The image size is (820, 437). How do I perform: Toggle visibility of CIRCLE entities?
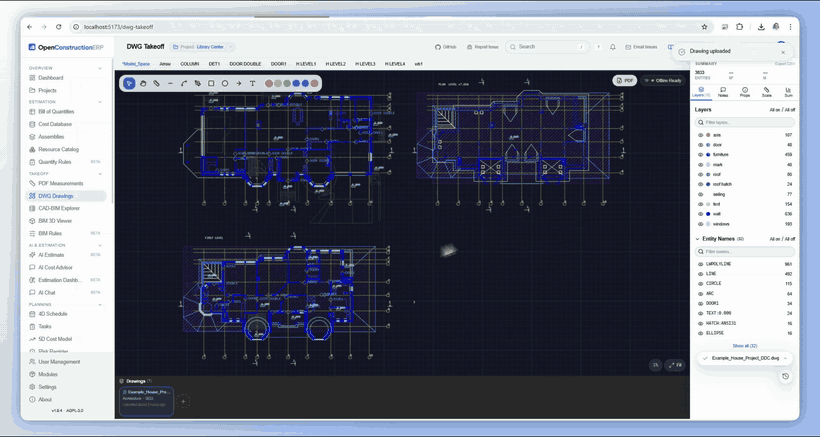click(x=701, y=284)
